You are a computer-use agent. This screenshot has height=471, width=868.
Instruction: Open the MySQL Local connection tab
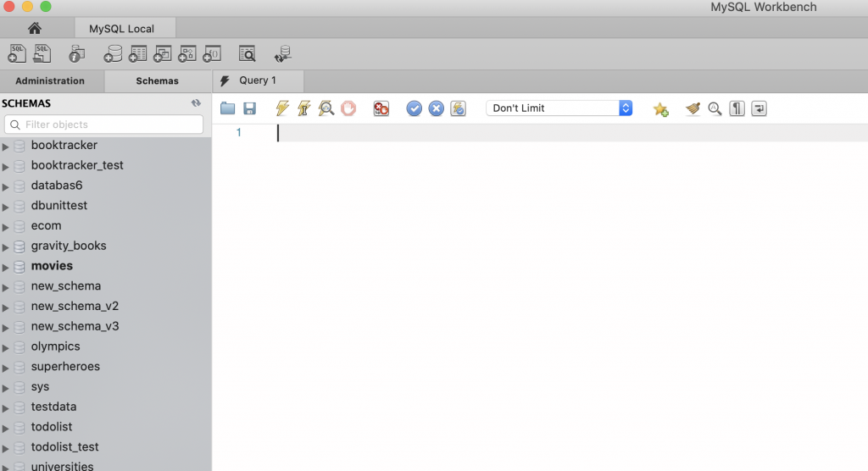coord(121,29)
